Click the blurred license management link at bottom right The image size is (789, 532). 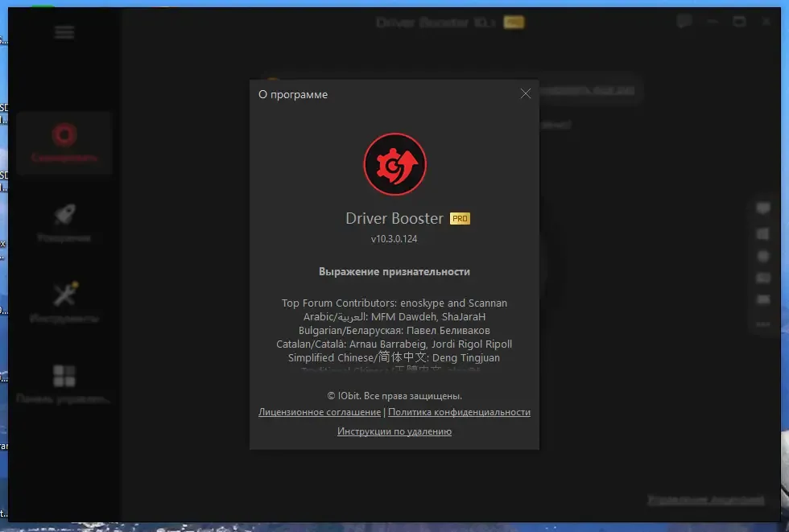point(705,500)
